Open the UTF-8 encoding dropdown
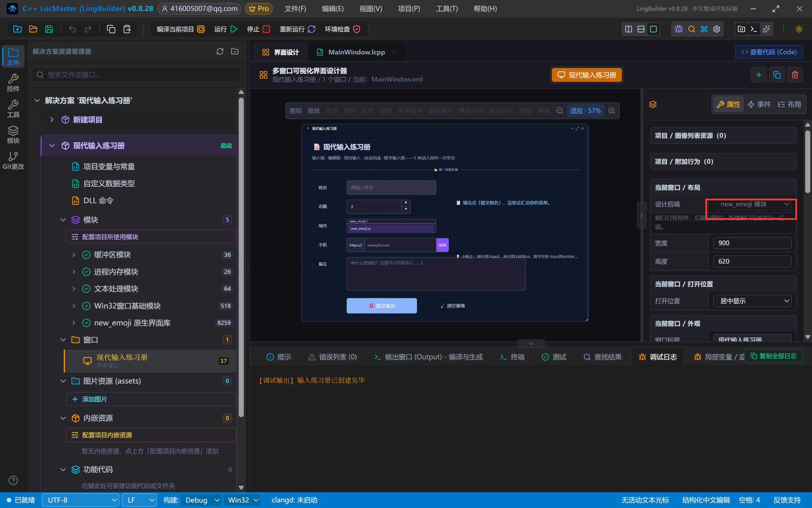Viewport: 812px width, 508px height. pyautogui.click(x=80, y=500)
